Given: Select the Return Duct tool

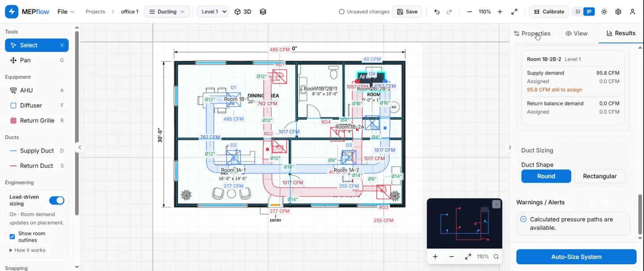Looking at the screenshot, I should coord(37,166).
